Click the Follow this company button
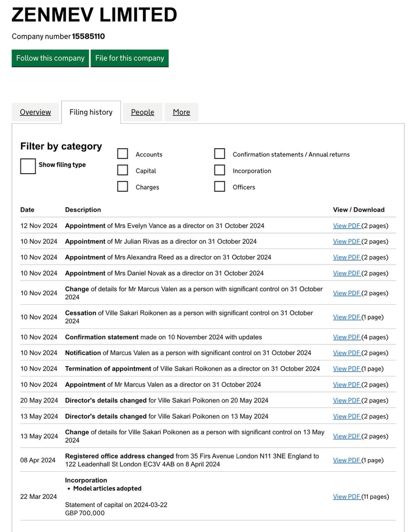This screenshot has width=418, height=532. click(50, 58)
